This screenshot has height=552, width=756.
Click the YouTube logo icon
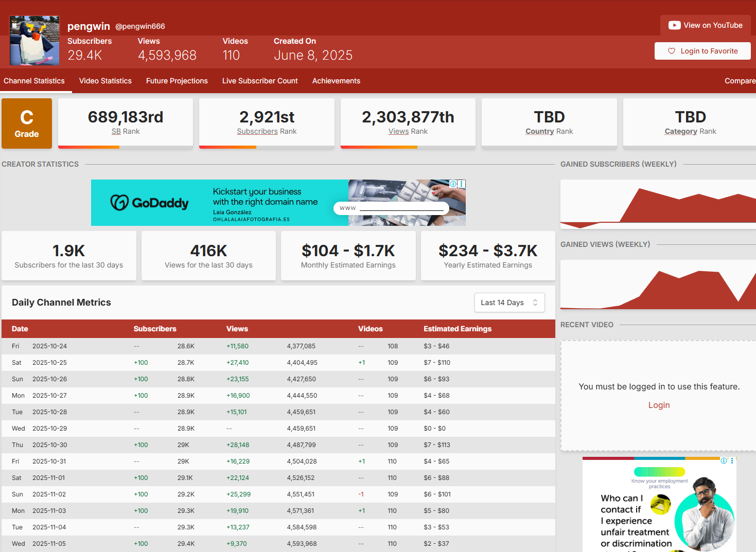tap(674, 25)
